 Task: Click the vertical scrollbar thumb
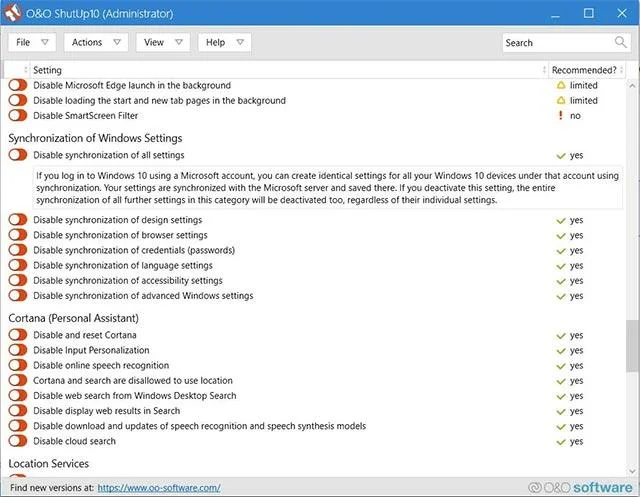632,346
